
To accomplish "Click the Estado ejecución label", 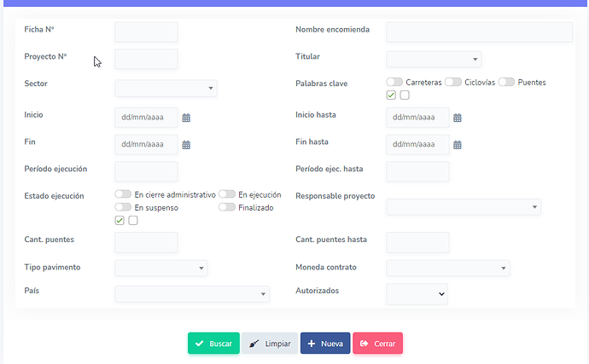I will click(x=54, y=196).
